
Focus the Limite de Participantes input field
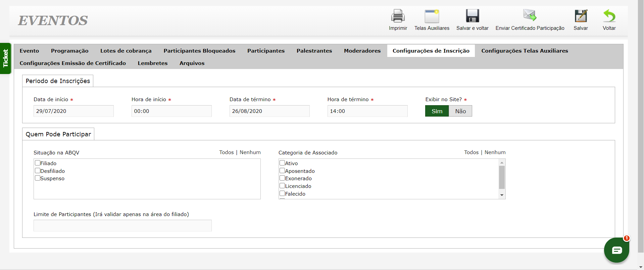click(122, 225)
